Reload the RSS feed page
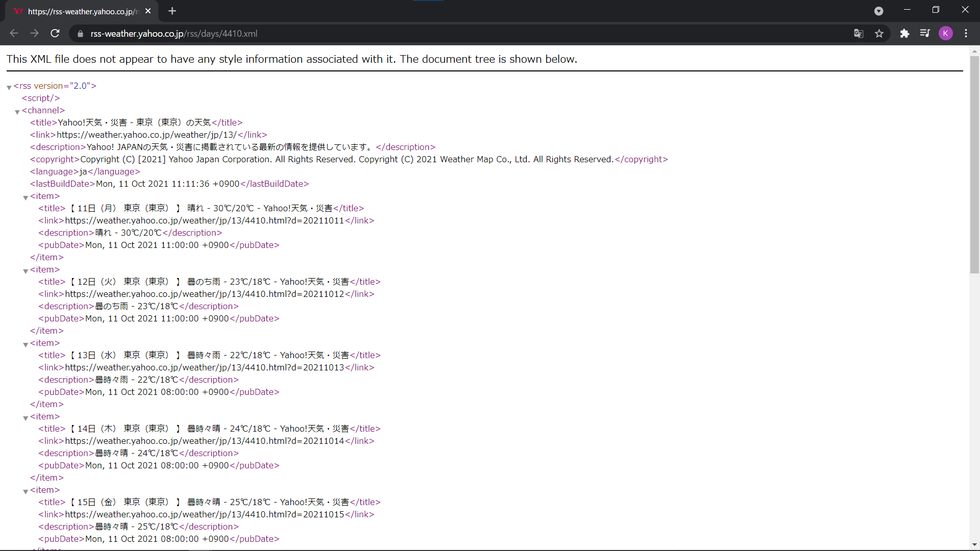 (55, 33)
